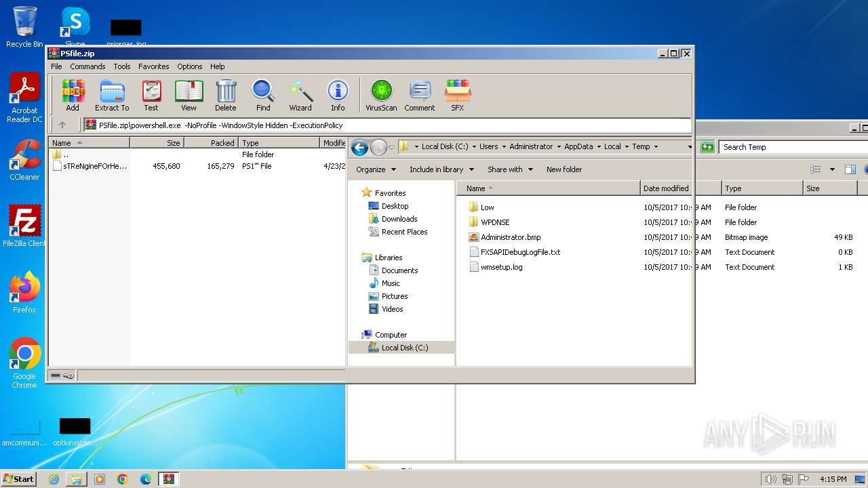Image resolution: width=868 pixels, height=488 pixels.
Task: Expand Include in library dropdown
Action: tap(441, 169)
